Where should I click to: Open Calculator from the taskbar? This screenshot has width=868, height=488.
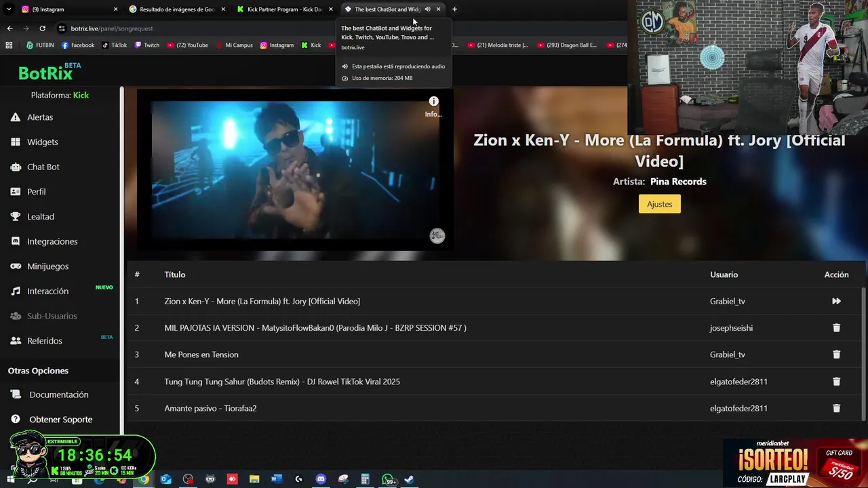click(x=365, y=479)
